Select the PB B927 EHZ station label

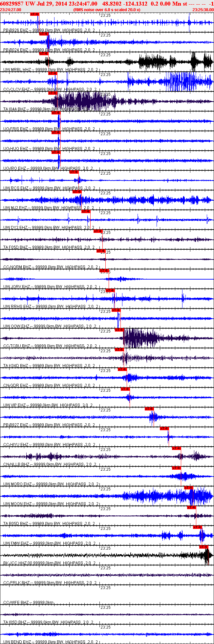49,425
